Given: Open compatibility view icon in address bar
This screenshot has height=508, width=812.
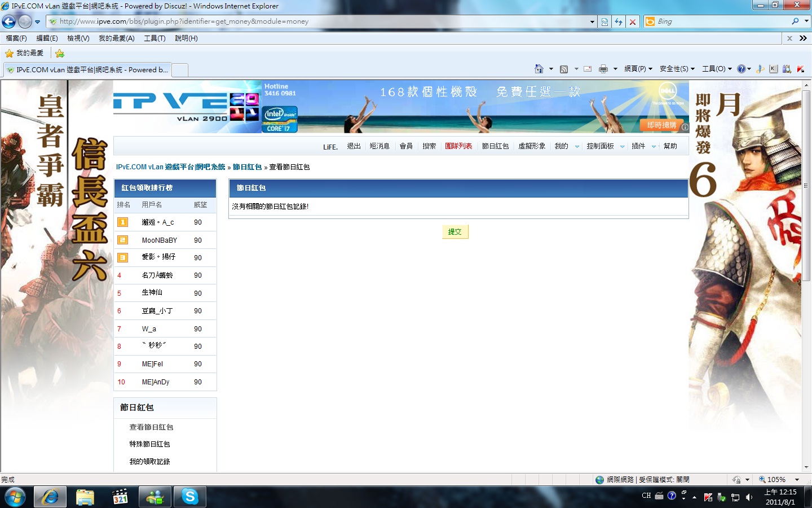Looking at the screenshot, I should 604,21.
